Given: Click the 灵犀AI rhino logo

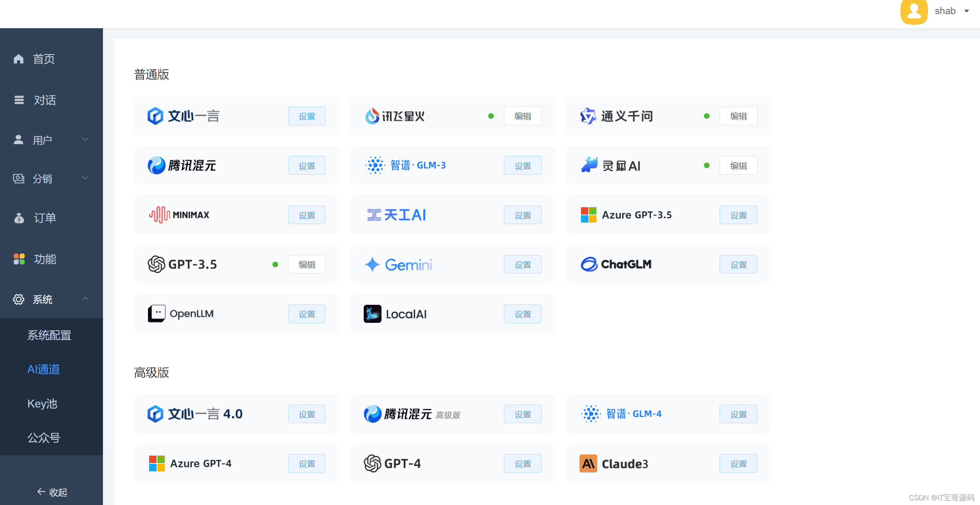Looking at the screenshot, I should click(x=589, y=165).
